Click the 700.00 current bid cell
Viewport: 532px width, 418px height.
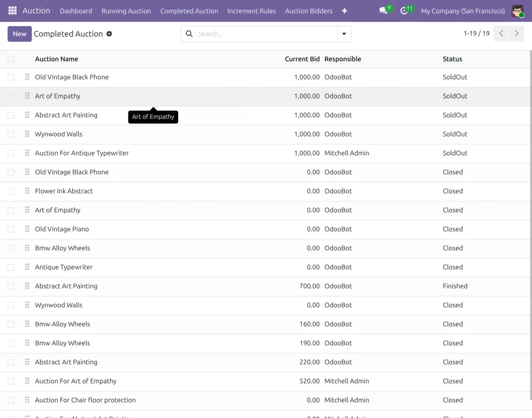pos(309,286)
